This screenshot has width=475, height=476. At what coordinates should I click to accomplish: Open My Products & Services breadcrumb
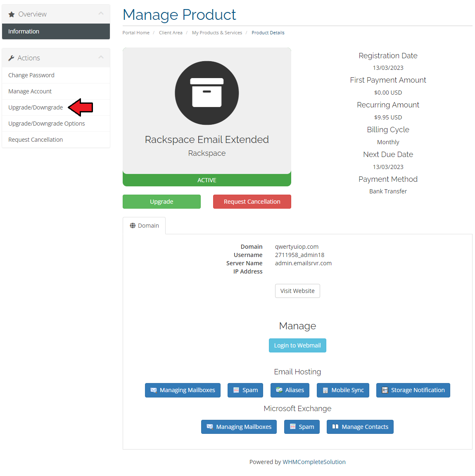(217, 33)
